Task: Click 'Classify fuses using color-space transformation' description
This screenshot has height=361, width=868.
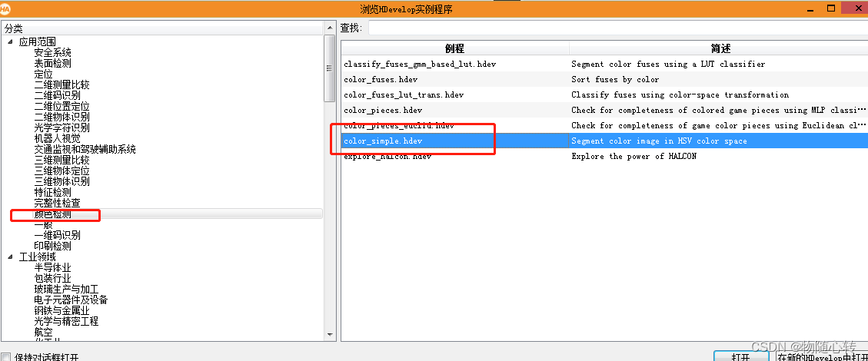Action: [x=680, y=95]
